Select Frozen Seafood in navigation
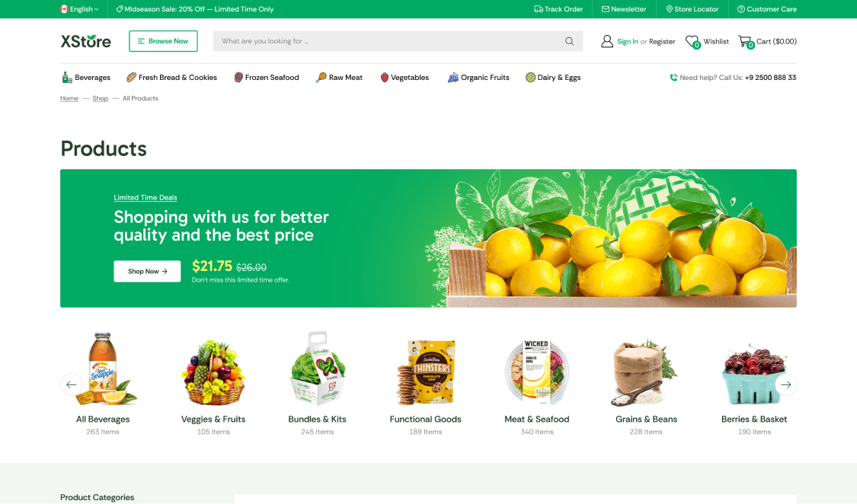The image size is (857, 504). click(x=267, y=78)
